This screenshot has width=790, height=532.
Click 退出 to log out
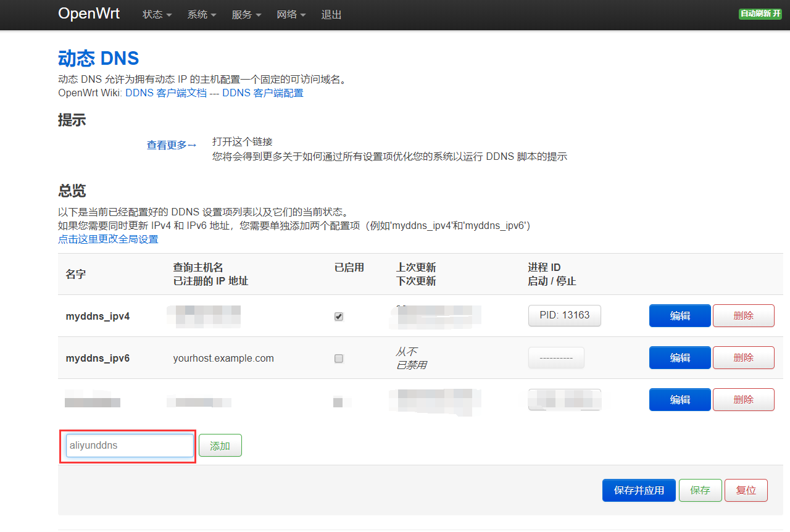click(331, 15)
